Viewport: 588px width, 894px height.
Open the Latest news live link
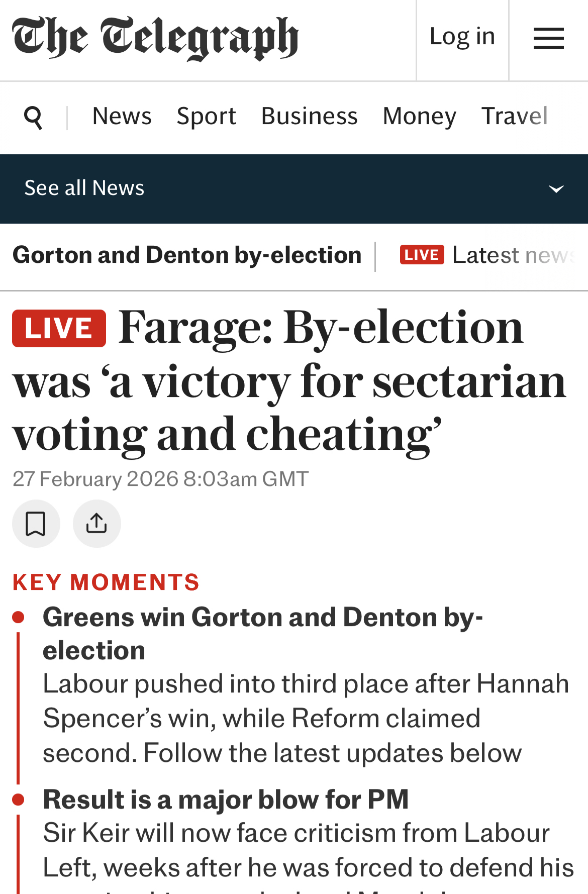[x=513, y=255]
